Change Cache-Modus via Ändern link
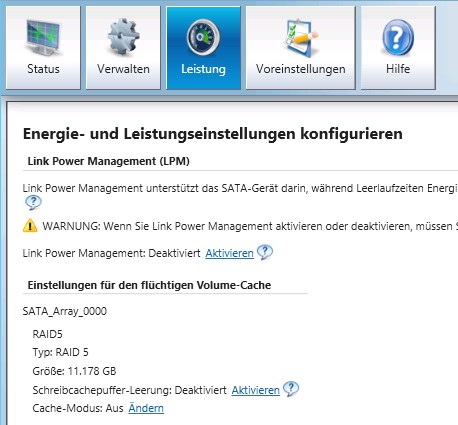Image resolution: width=458 pixels, height=425 pixels. coord(146,408)
